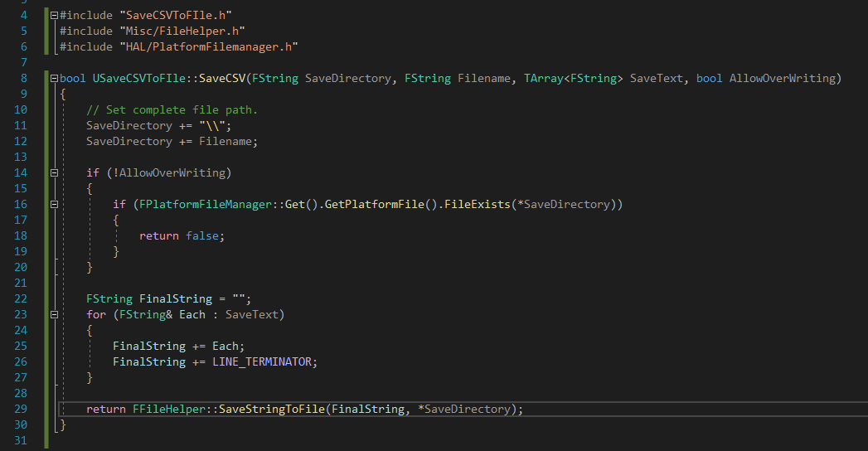
Task: Click the return false statement
Action: click(x=182, y=236)
